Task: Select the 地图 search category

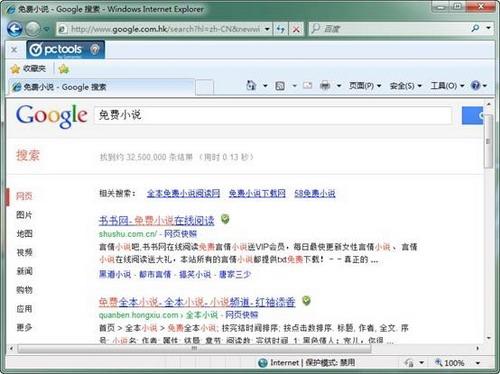Action: click(x=24, y=234)
